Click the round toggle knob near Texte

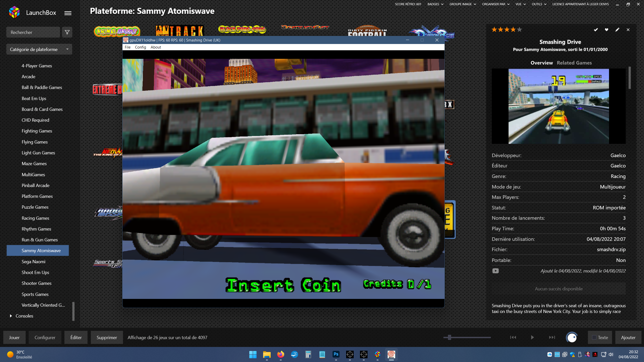pos(572,337)
